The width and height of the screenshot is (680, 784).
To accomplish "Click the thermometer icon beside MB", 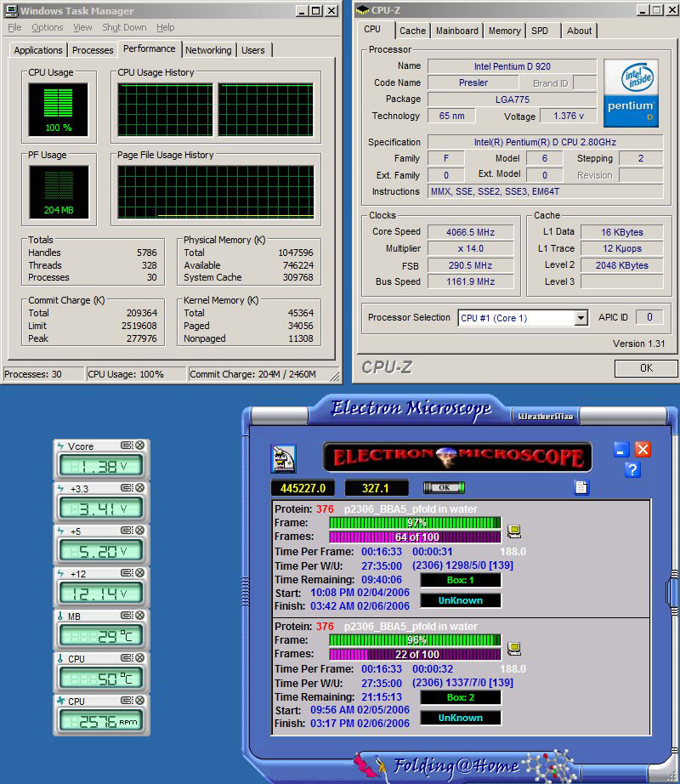I will point(60,616).
